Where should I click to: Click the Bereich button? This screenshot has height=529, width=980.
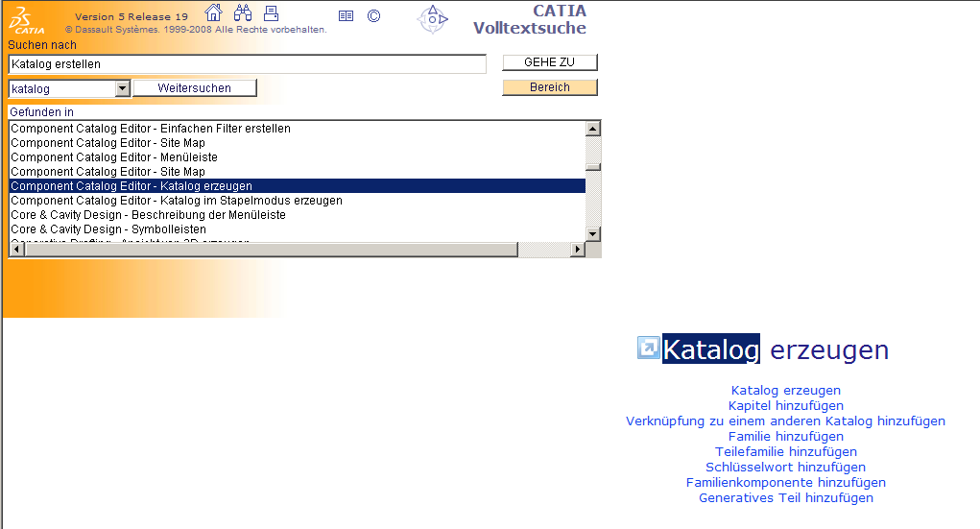549,87
